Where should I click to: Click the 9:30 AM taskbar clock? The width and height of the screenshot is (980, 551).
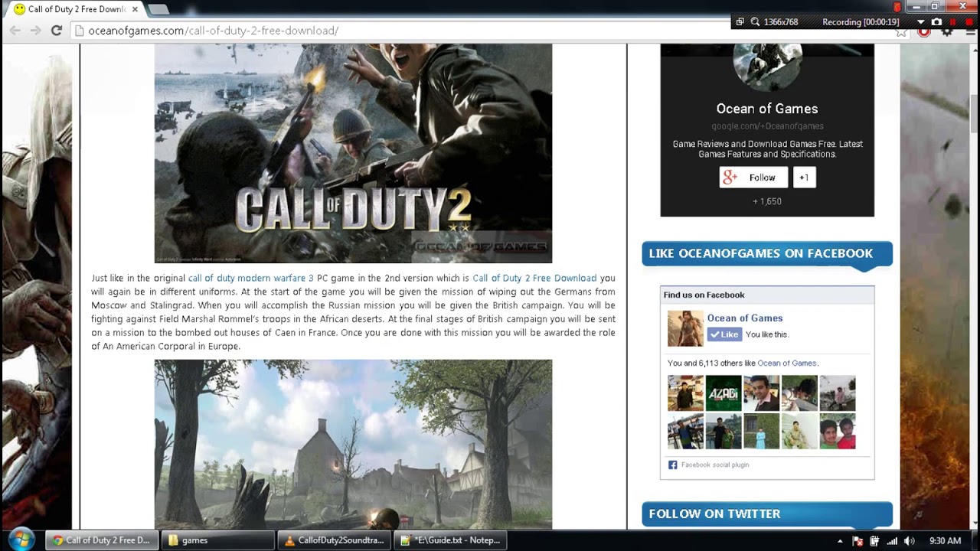945,541
